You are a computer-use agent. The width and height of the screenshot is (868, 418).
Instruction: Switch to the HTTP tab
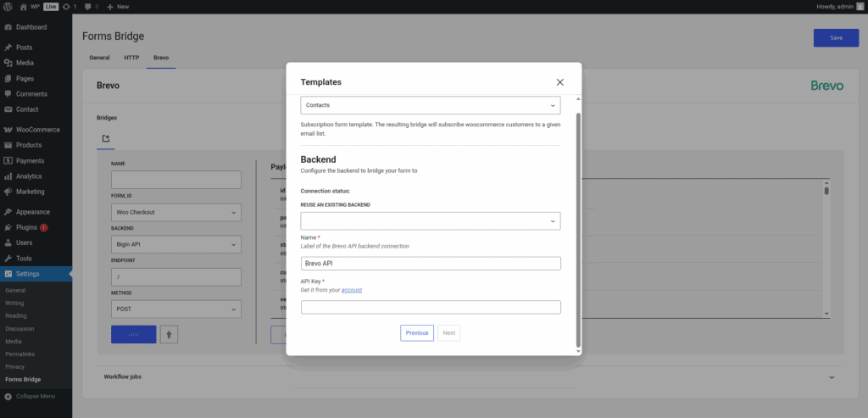131,58
